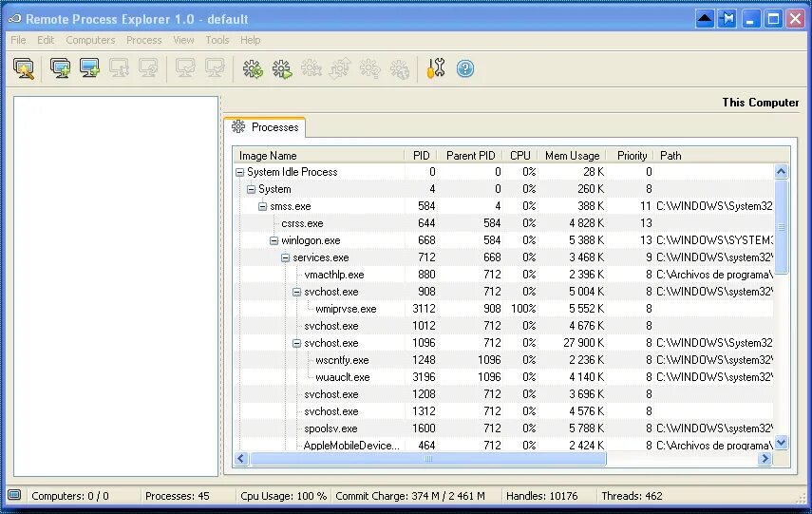Click the greyed change priority gear icon
The image size is (812, 514).
[x=340, y=68]
